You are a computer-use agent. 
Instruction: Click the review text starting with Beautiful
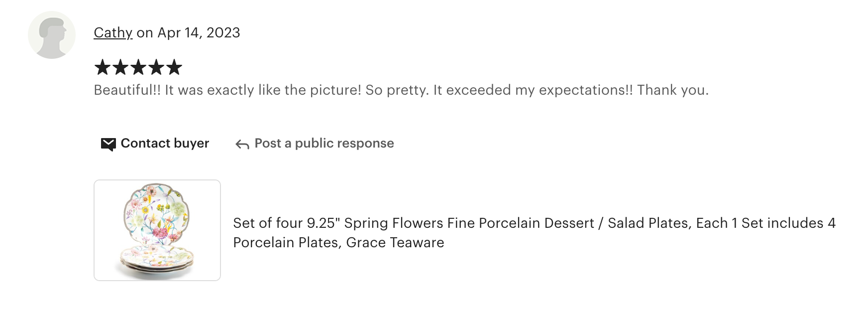point(401,90)
